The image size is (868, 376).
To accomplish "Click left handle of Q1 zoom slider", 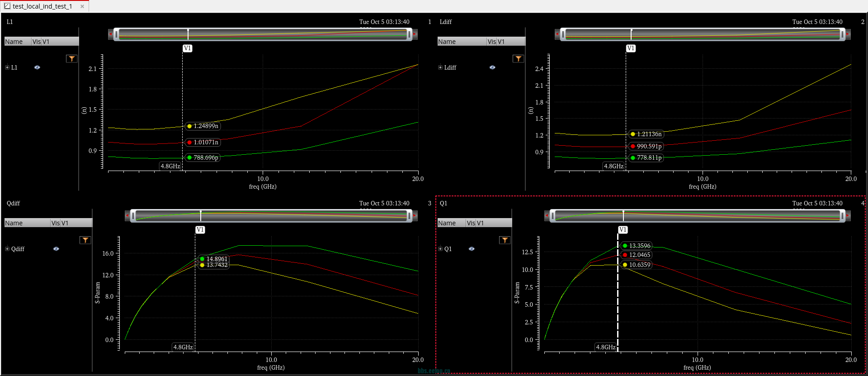I will 552,216.
